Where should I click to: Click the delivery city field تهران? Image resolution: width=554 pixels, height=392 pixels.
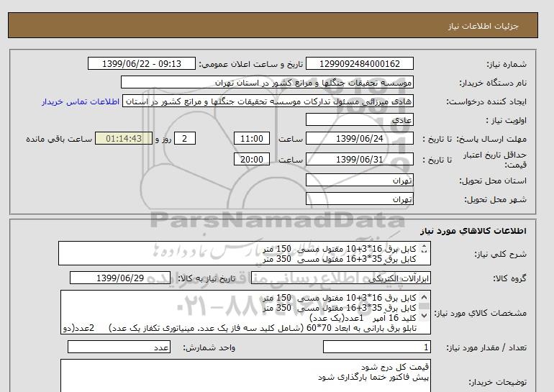pos(359,199)
